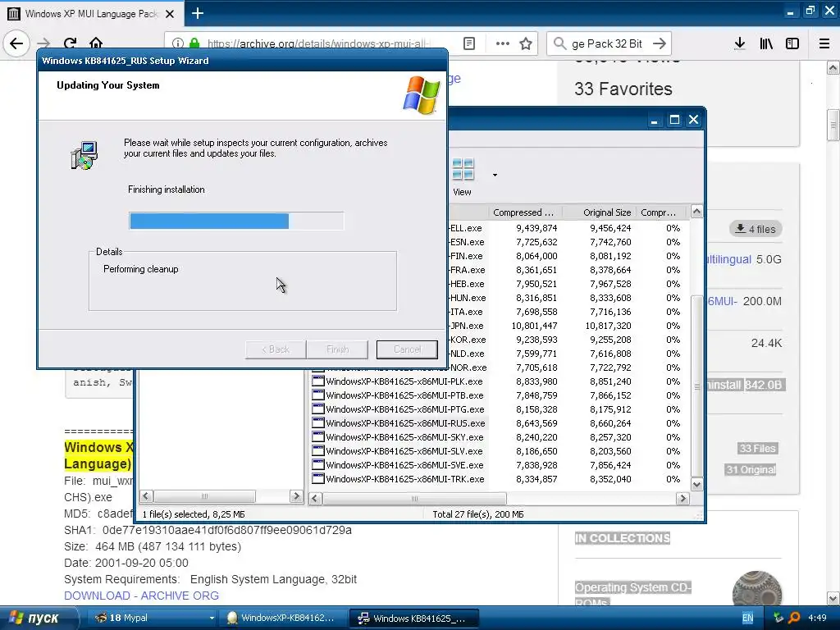
Task: Open the 31 Original link
Action: [x=751, y=470]
